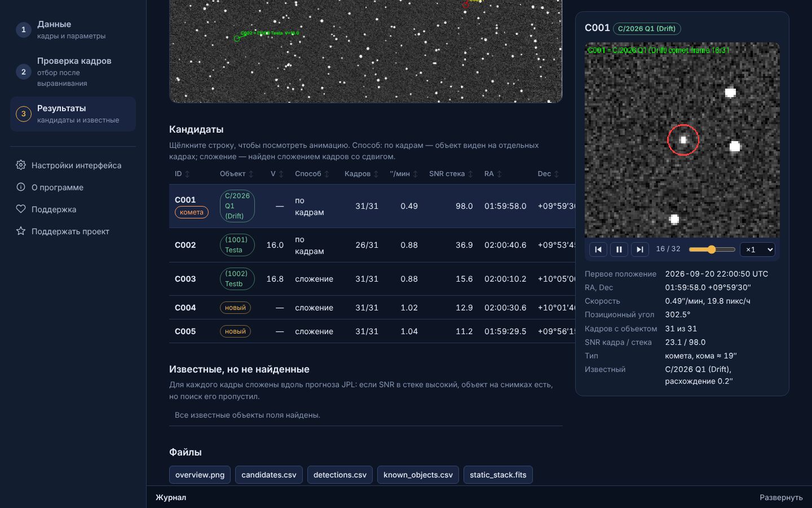Download candidates.csv file
812x508 pixels.
[269, 475]
